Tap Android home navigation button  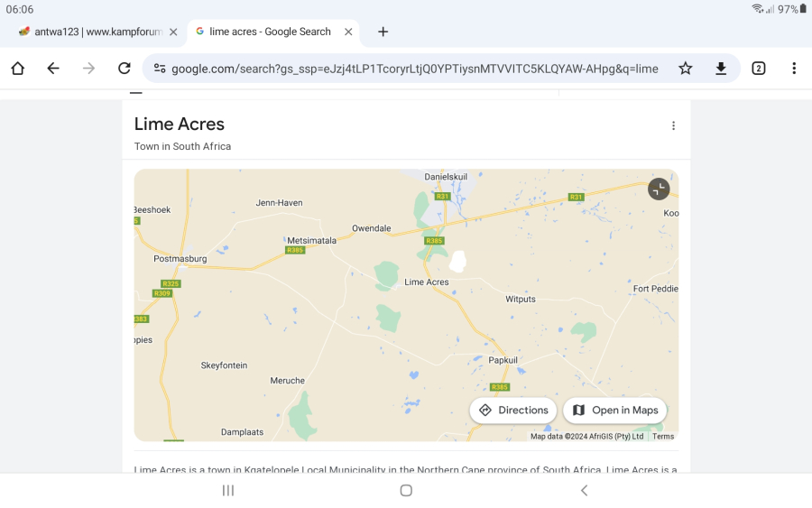pos(406,490)
